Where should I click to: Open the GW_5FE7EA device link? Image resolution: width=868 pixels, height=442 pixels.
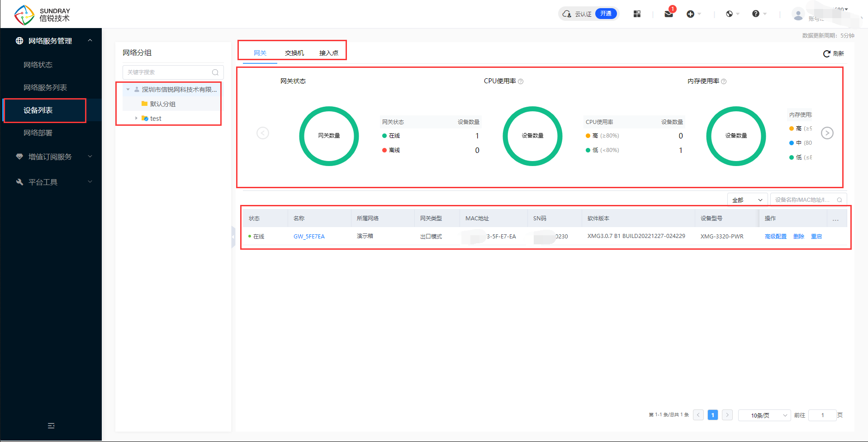(x=309, y=237)
